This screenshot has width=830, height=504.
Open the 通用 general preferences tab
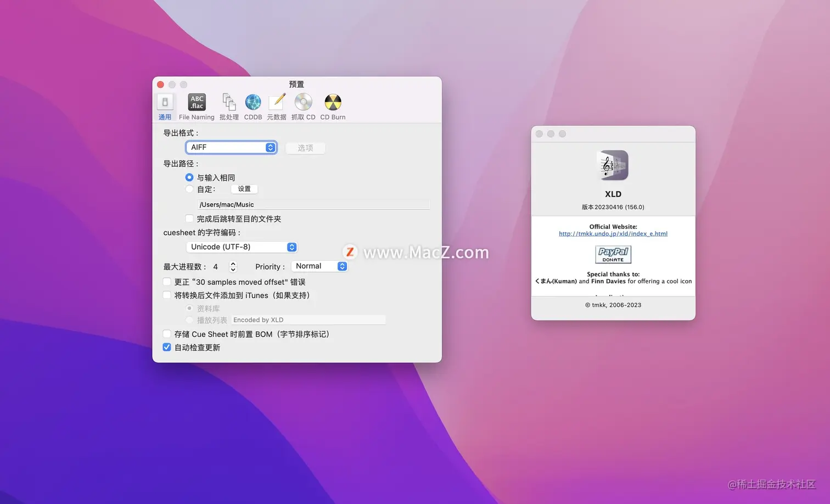[165, 107]
